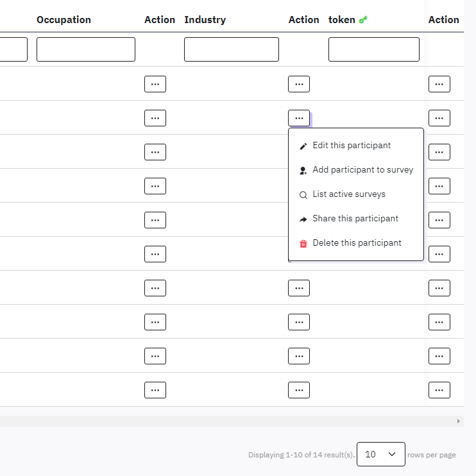Click the token filter text box
Viewport: 476px width, 476px height.
(373, 49)
